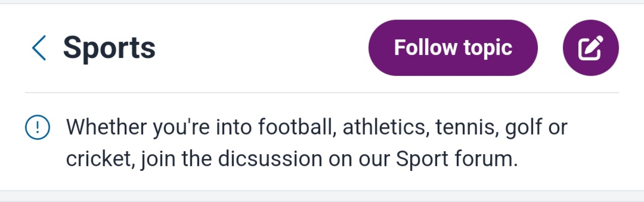Return to previous page with chevron
Viewport: 644px width, 202px height.
(39, 48)
